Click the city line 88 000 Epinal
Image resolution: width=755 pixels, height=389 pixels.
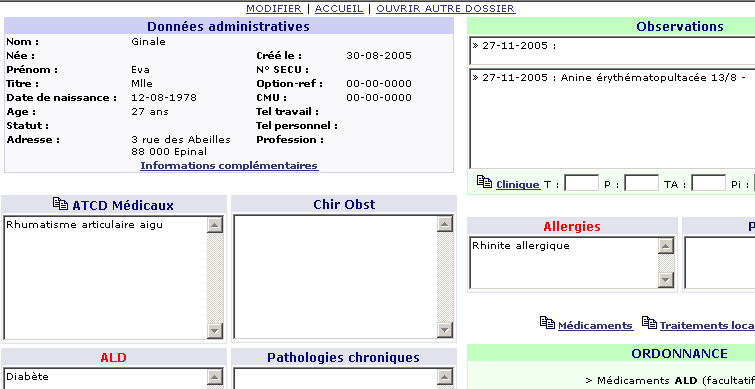(169, 152)
